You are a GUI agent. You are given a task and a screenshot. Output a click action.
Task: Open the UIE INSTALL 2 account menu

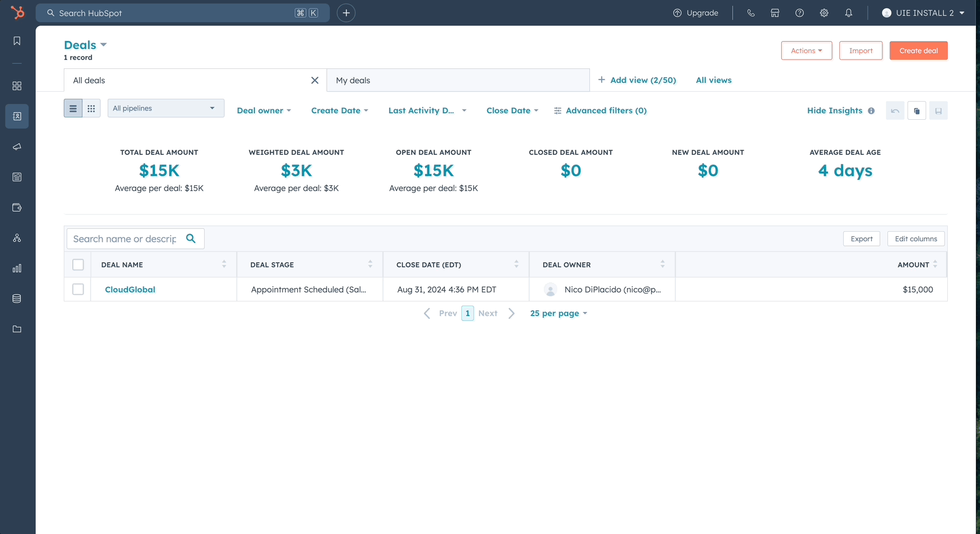click(x=923, y=13)
